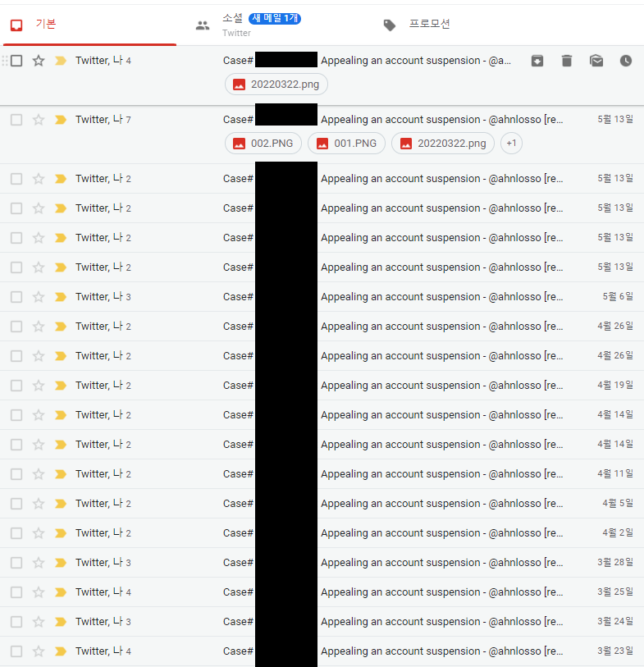
Task: Star the conversation dated 4월 5일
Action: click(x=39, y=504)
